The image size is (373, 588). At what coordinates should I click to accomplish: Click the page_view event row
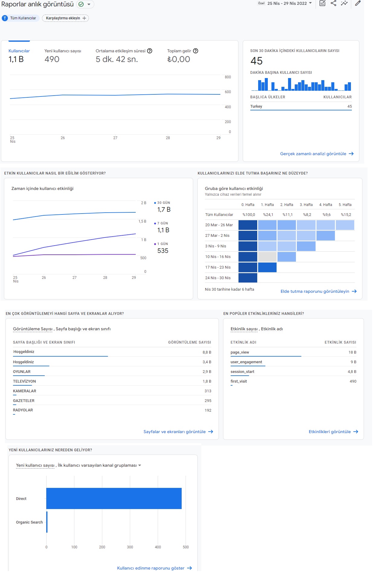coord(294,352)
